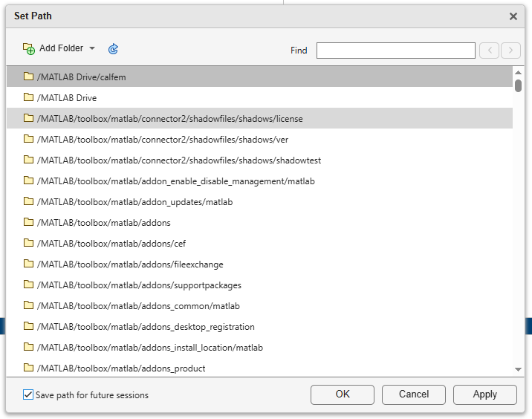This screenshot has height=419, width=532.
Task: Click the vertical scrollbar thumb
Action: click(x=518, y=85)
